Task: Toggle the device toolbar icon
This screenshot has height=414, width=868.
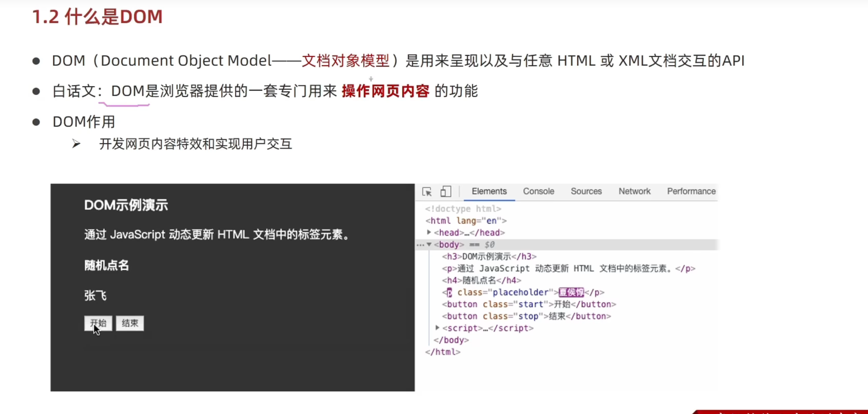Action: click(x=446, y=192)
